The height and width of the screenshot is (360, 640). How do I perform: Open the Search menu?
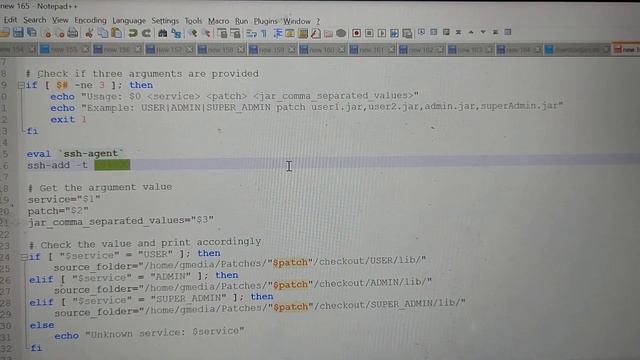pyautogui.click(x=35, y=20)
